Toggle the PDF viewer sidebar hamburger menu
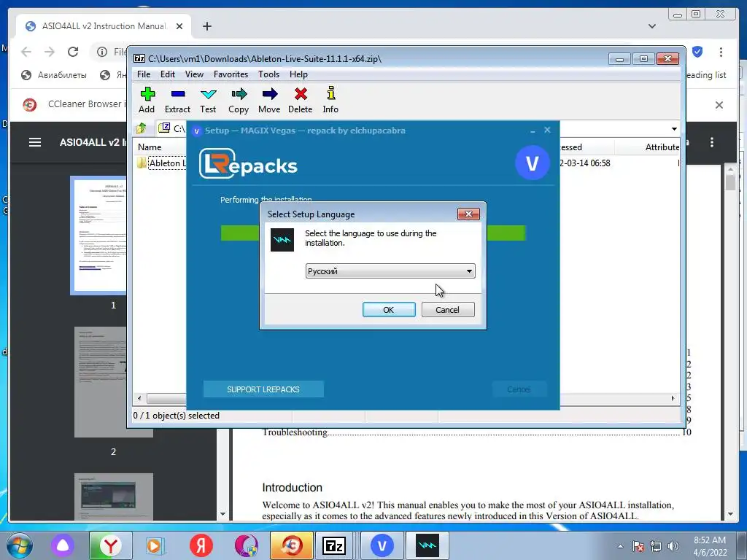 35,142
